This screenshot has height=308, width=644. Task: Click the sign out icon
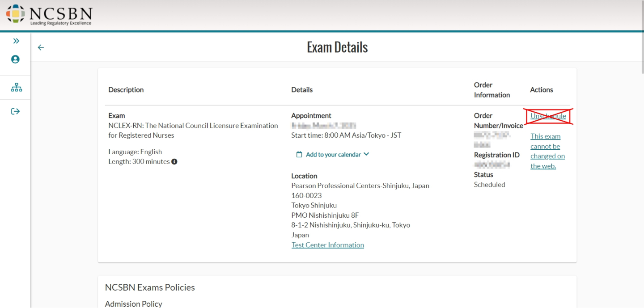coord(16,111)
